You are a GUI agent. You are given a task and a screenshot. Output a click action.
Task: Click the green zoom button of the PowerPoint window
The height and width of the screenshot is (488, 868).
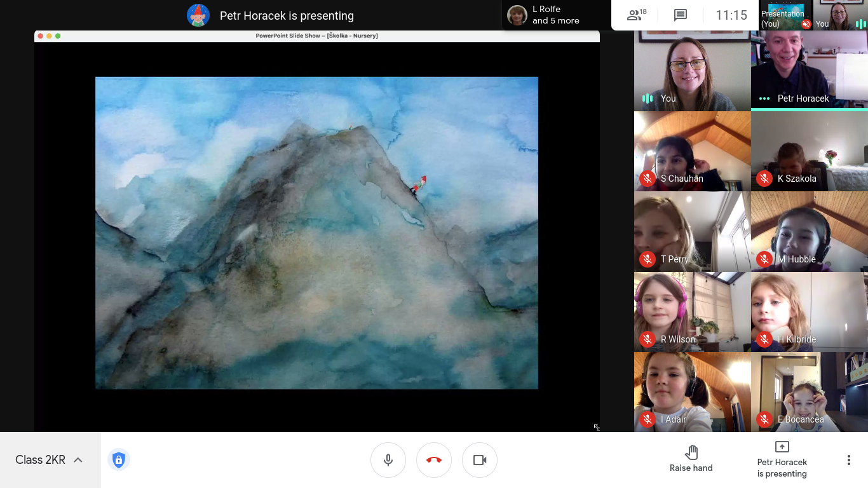pos(58,36)
